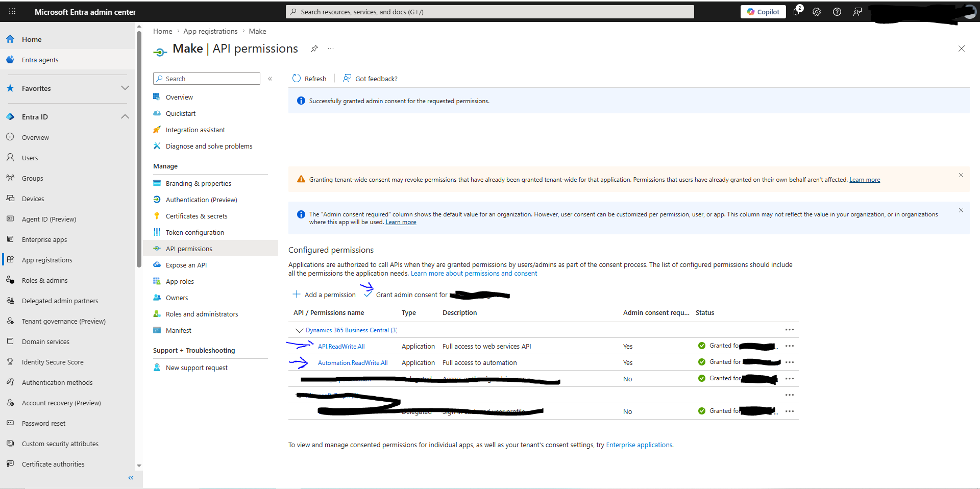This screenshot has height=489, width=980.
Task: Open Account recovery (Preview)
Action: [61, 403]
